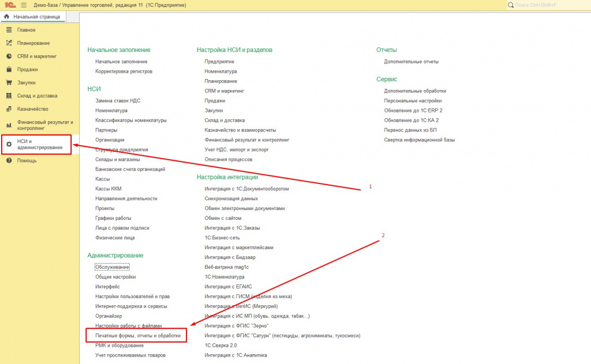Screen dimensions: 591x364
Task: Open the Продажи section in sidebar
Action: (27, 69)
